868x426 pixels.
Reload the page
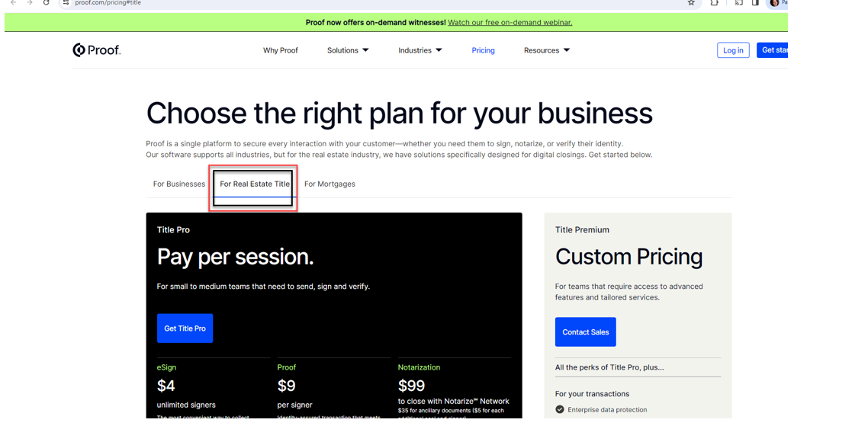[x=47, y=3]
